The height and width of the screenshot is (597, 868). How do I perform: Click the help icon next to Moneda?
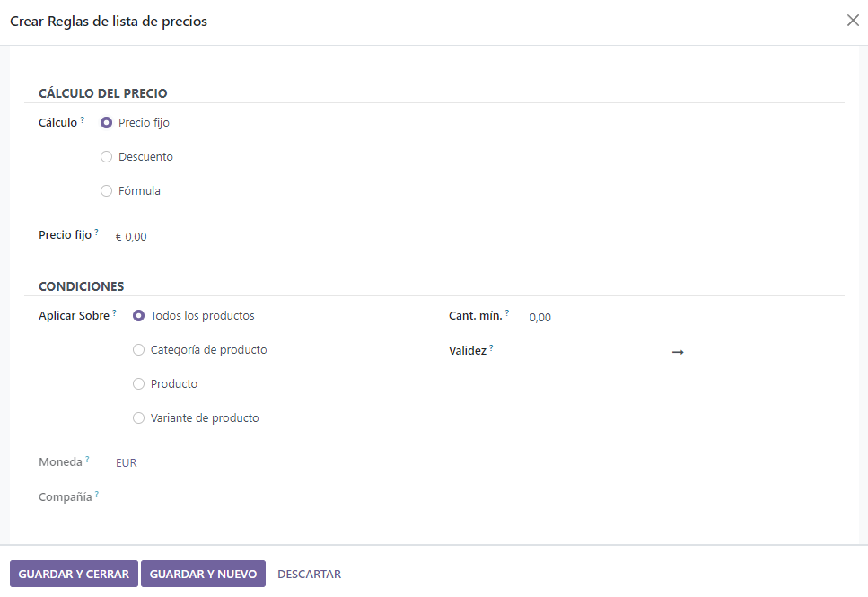click(88, 459)
